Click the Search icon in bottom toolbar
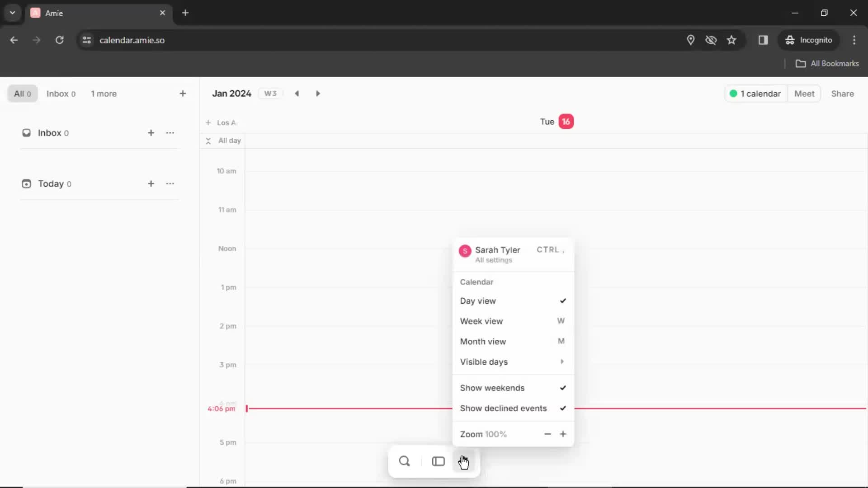Viewport: 868px width, 488px height. click(404, 461)
